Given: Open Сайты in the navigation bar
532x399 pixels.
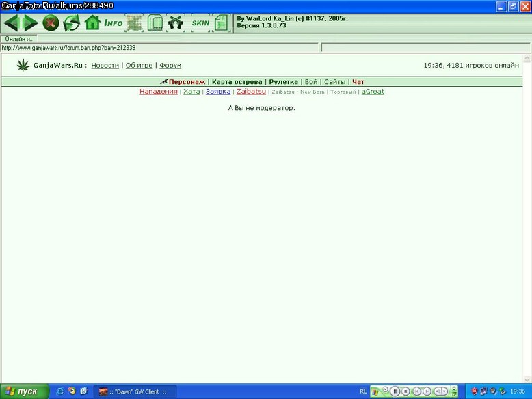Looking at the screenshot, I should click(x=334, y=82).
